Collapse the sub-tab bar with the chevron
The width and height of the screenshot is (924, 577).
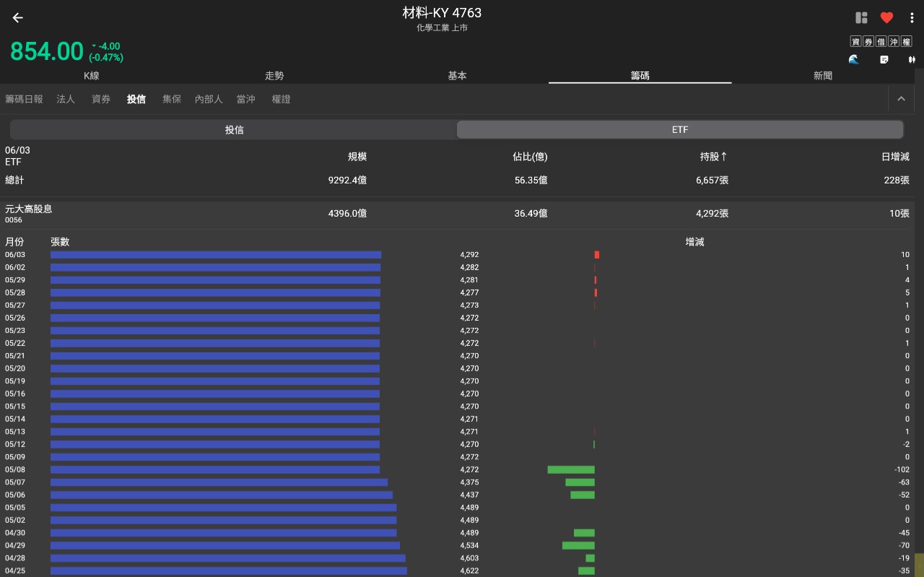901,98
